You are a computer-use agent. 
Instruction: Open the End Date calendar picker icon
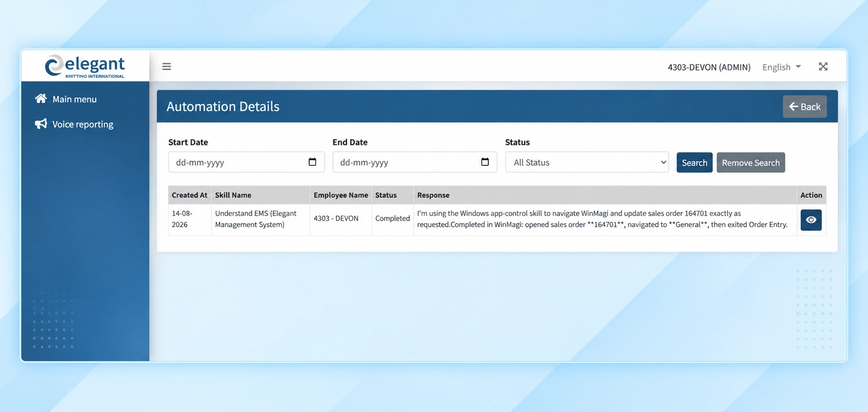[485, 162]
